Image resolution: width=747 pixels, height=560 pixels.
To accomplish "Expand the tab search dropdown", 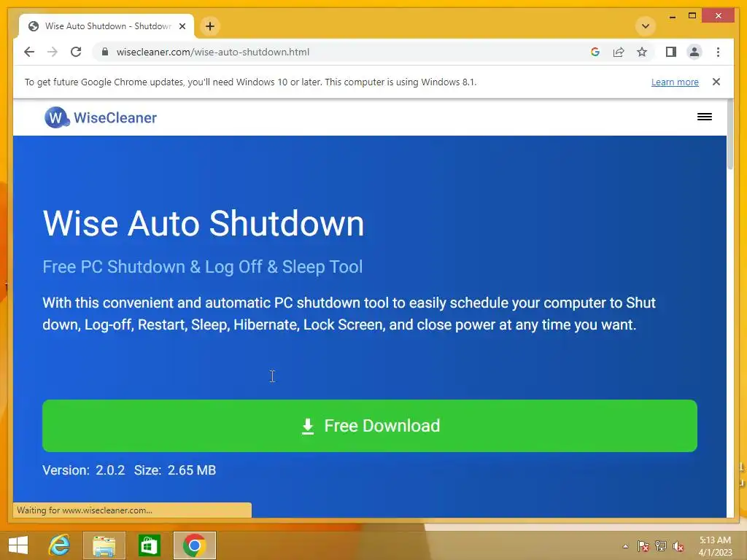I will click(x=646, y=26).
